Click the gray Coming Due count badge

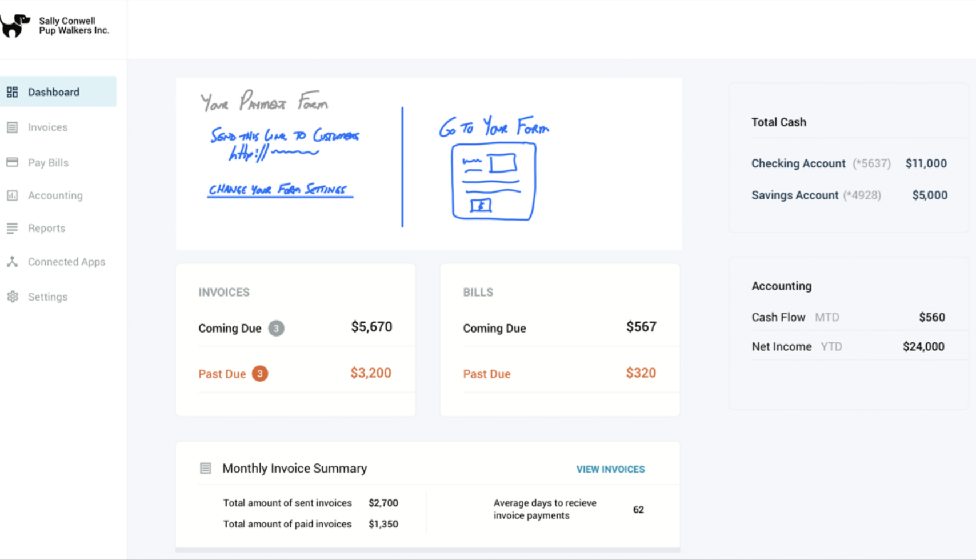pyautogui.click(x=277, y=328)
